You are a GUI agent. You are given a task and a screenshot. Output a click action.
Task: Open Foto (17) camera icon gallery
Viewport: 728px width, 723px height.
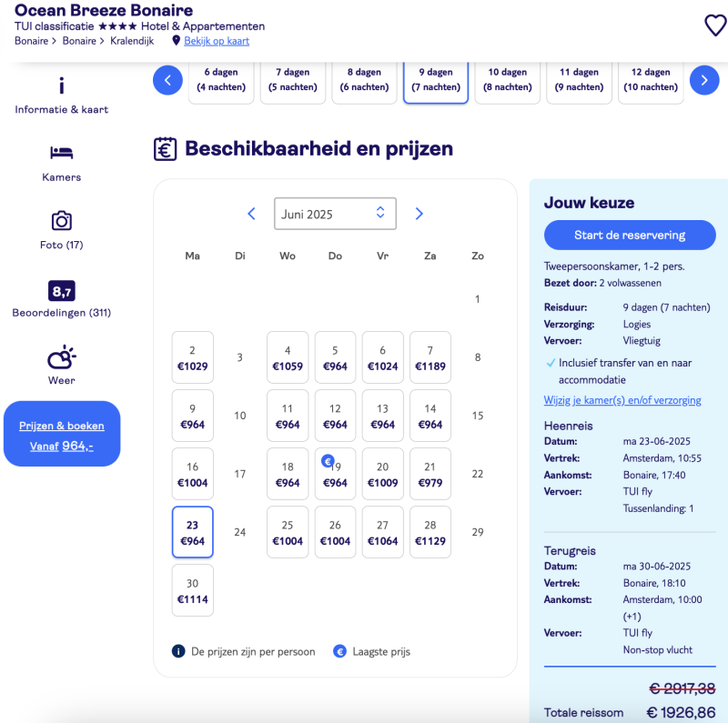point(61,220)
